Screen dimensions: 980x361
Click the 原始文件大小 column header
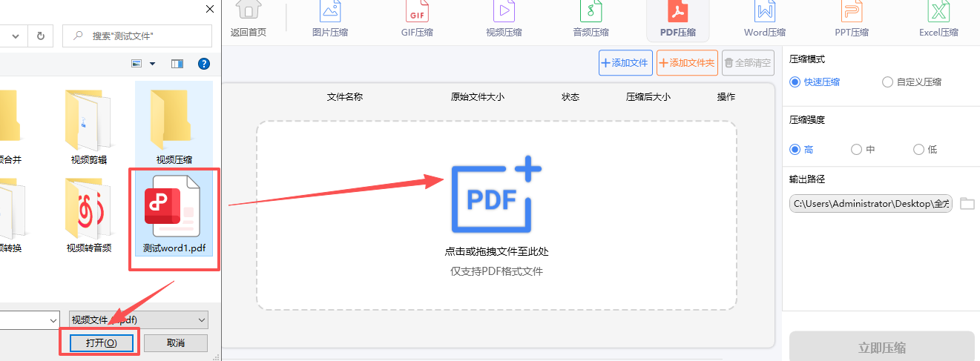[478, 97]
